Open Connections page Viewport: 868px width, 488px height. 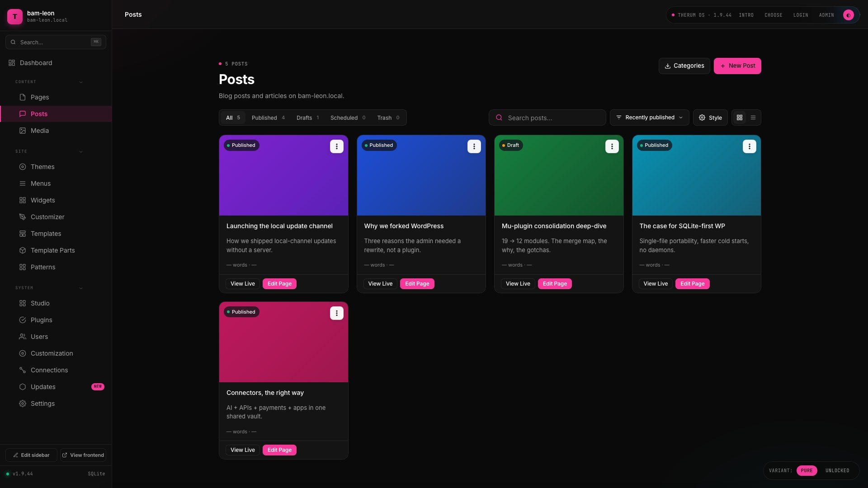pos(56,370)
